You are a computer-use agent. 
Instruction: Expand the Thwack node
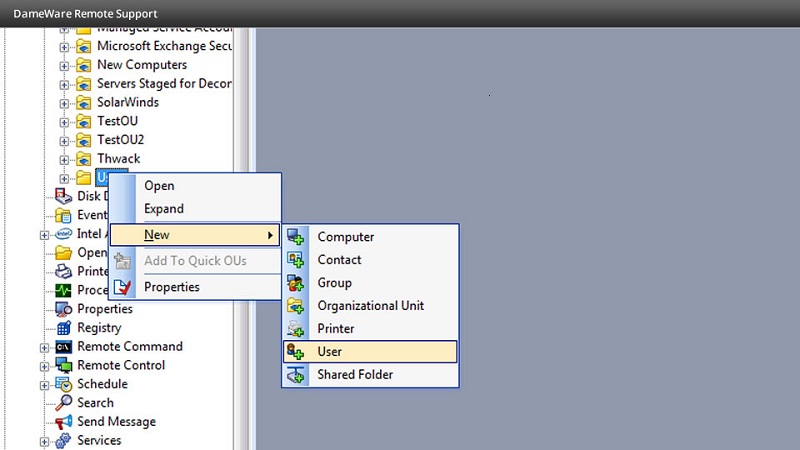pos(64,160)
